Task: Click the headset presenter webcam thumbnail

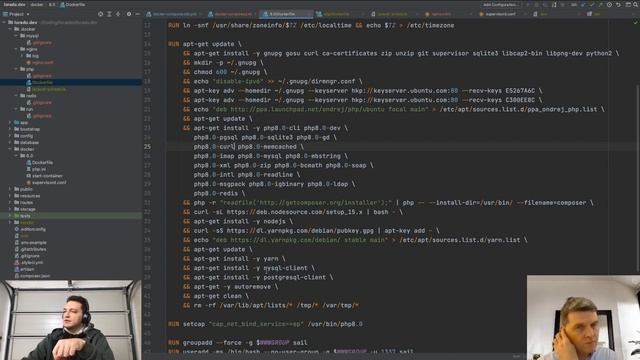Action: coord(71,320)
